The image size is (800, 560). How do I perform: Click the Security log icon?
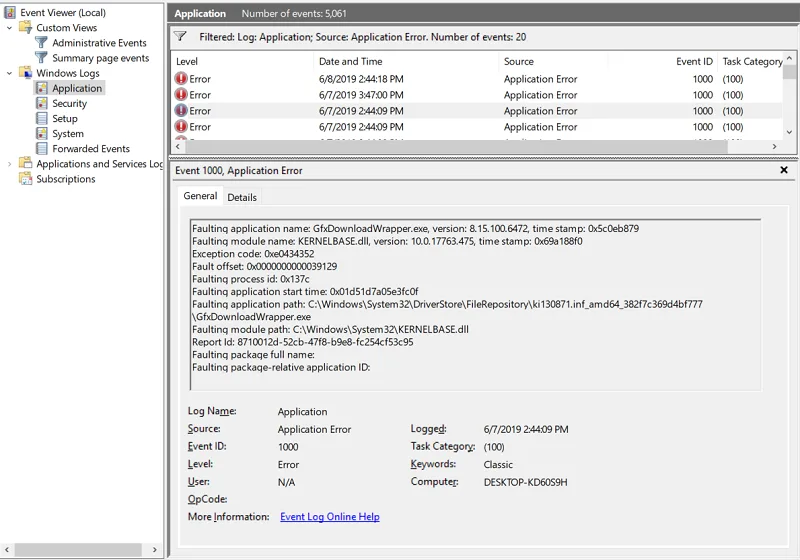42,103
